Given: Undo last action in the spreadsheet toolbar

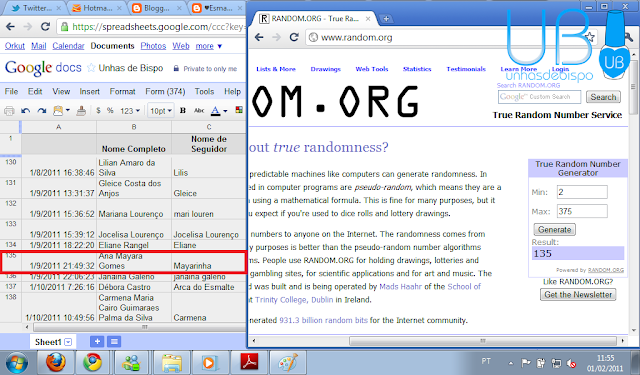Looking at the screenshot, I should [26, 111].
